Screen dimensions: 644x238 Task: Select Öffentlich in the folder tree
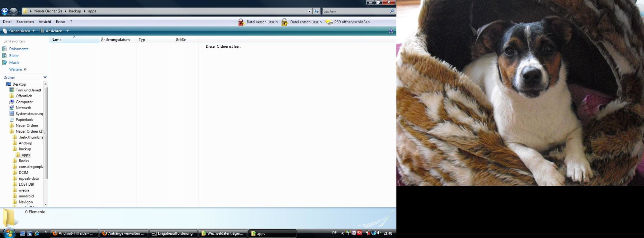coord(24,96)
